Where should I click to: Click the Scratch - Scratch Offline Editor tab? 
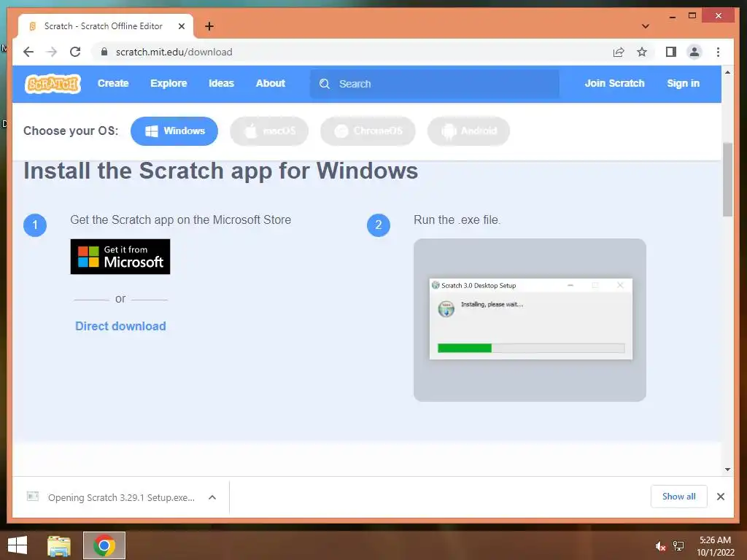tap(105, 26)
